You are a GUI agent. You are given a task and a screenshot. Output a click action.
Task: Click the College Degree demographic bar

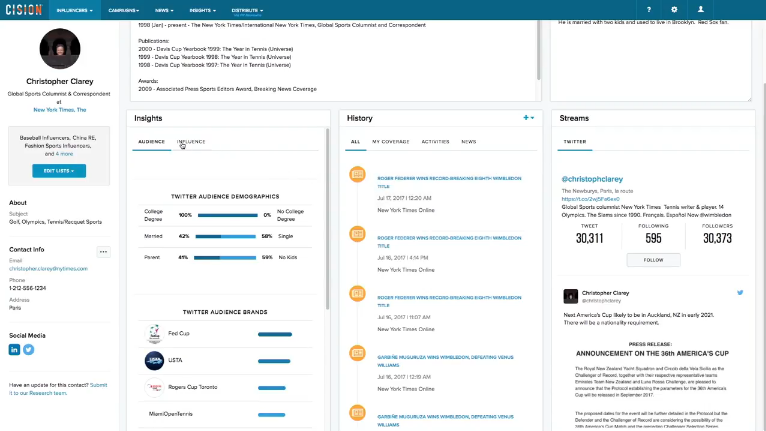pyautogui.click(x=228, y=216)
